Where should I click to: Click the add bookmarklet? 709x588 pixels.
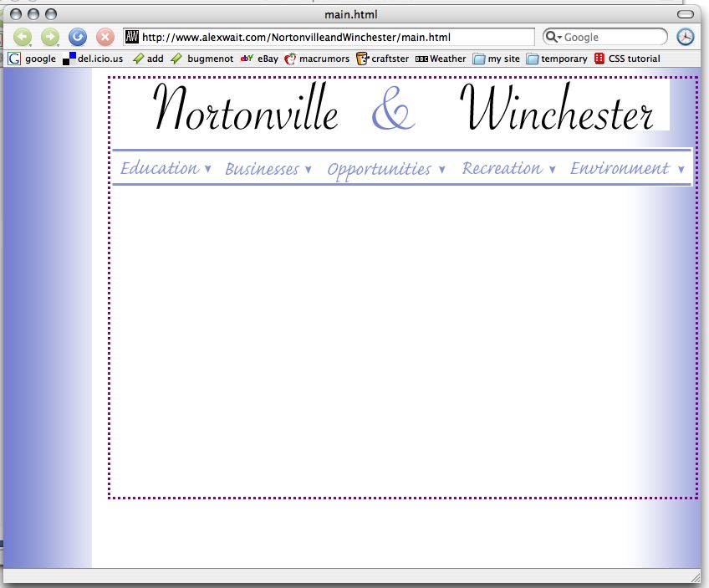coord(156,59)
